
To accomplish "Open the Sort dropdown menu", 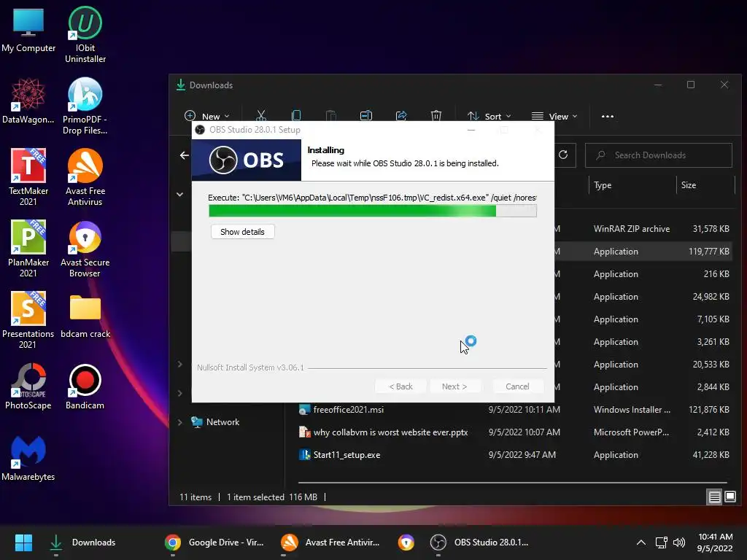I will point(489,116).
